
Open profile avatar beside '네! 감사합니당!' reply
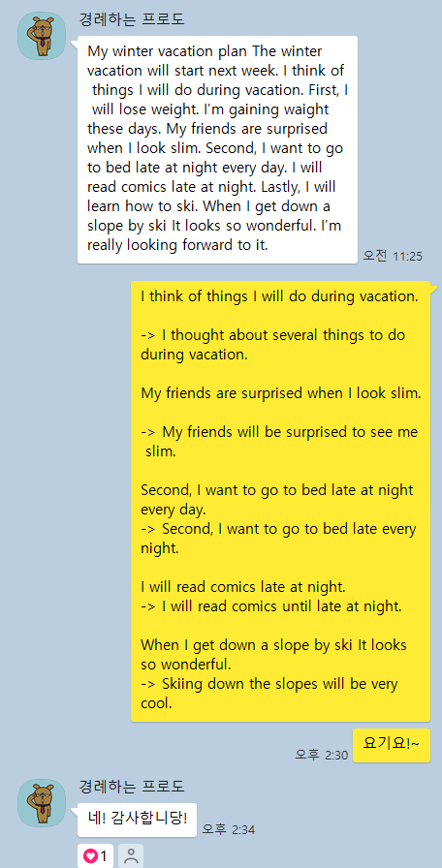tap(42, 803)
